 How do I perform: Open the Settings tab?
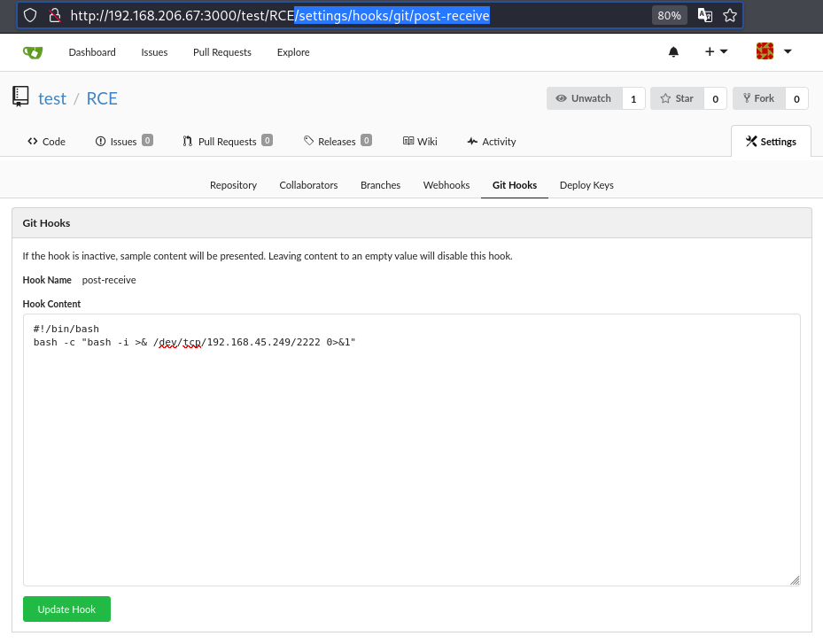(771, 141)
